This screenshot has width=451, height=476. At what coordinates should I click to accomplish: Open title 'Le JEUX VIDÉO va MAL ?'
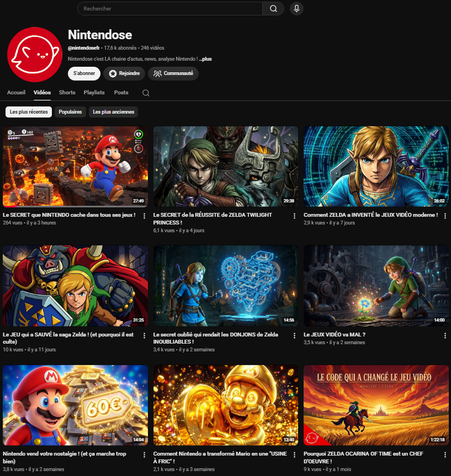click(x=335, y=335)
